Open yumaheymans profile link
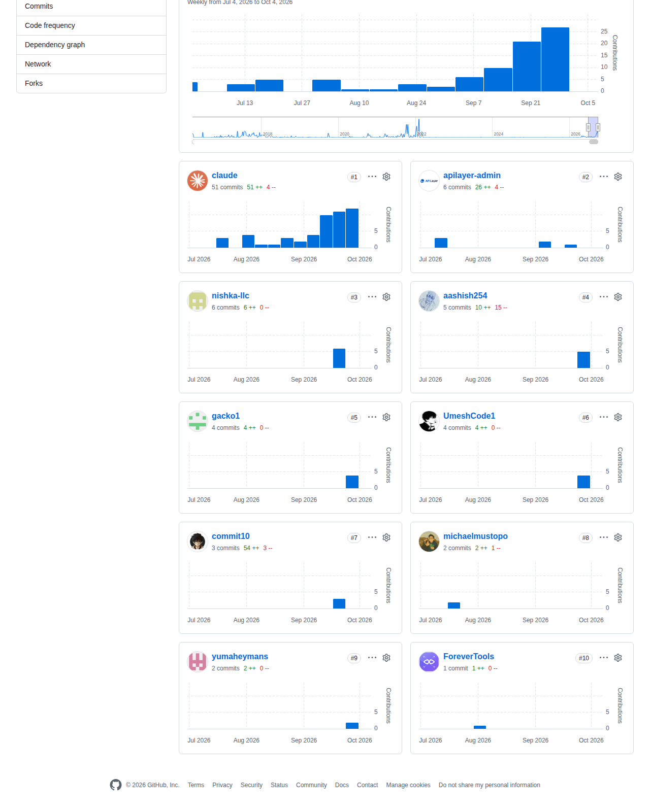 pos(240,657)
